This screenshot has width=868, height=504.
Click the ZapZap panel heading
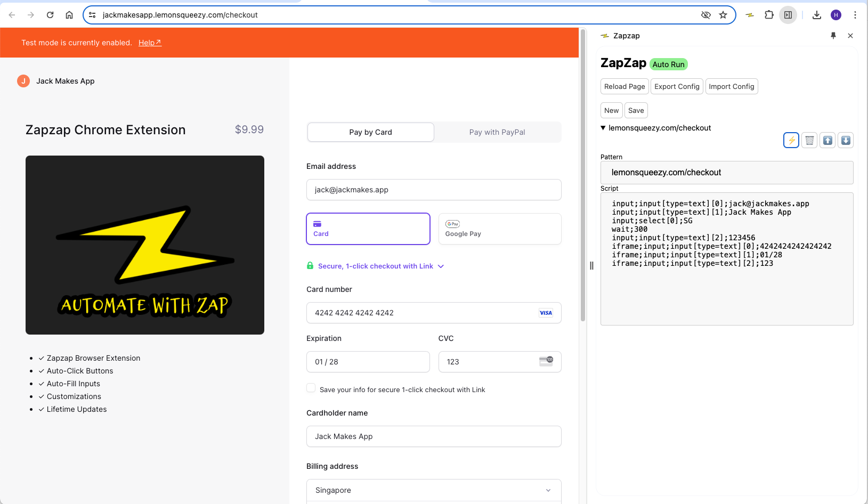coord(623,63)
